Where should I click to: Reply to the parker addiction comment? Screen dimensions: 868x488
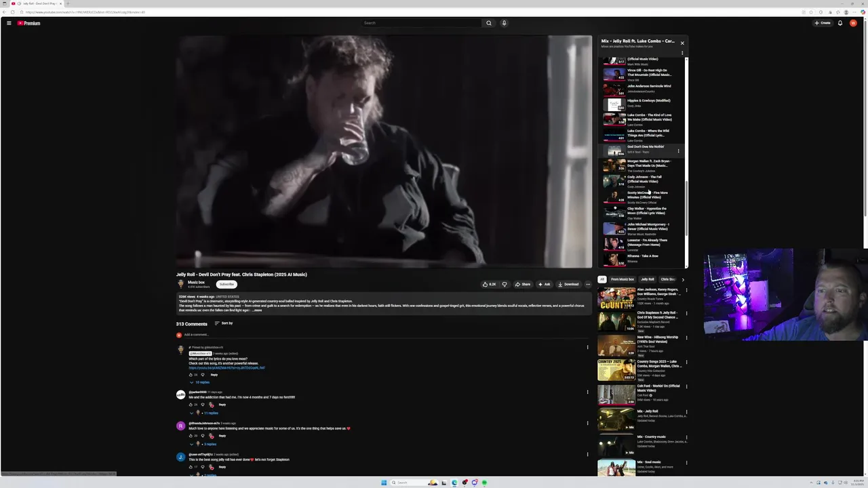pyautogui.click(x=222, y=405)
